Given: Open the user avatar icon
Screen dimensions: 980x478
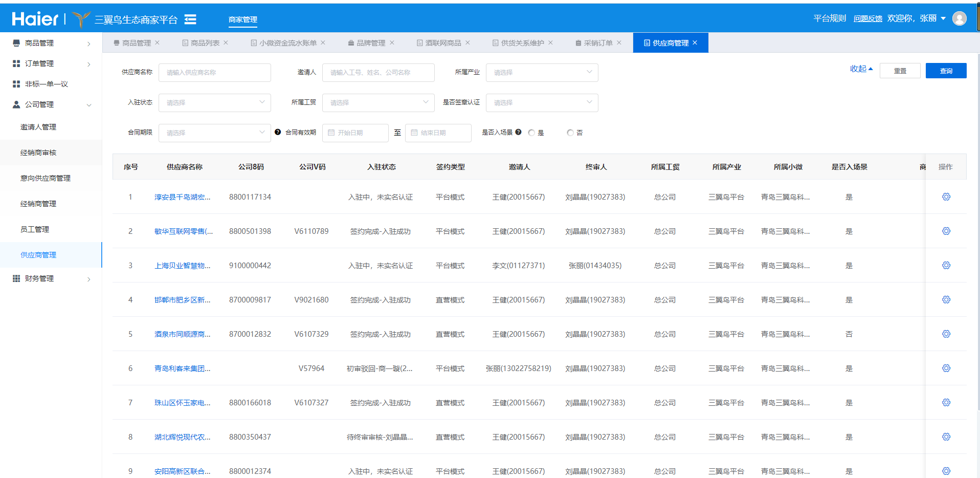Looking at the screenshot, I should (959, 18).
